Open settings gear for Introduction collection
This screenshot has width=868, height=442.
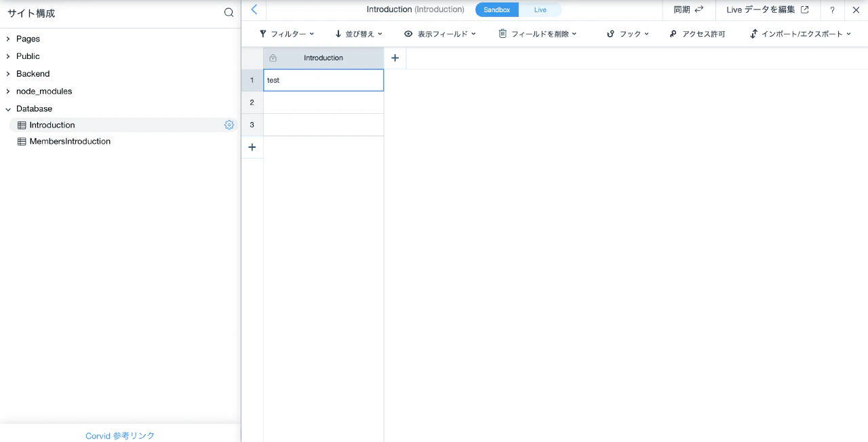[229, 125]
